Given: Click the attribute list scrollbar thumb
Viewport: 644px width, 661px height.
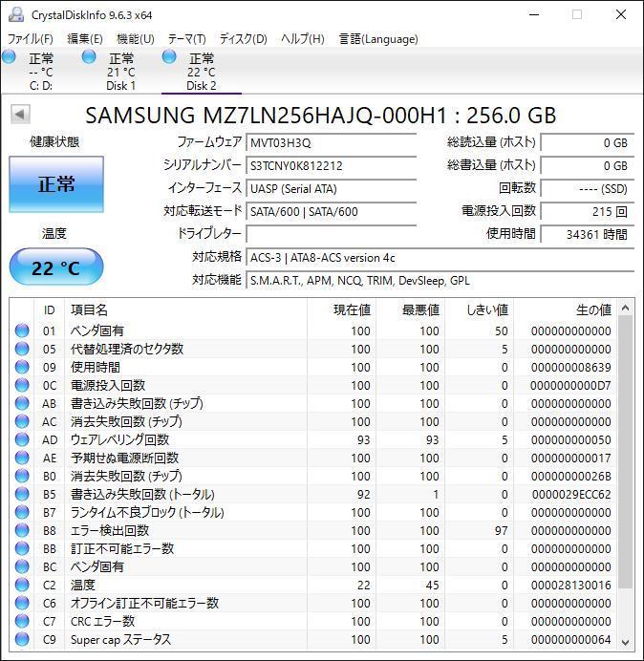Looking at the screenshot, I should click(626, 452).
